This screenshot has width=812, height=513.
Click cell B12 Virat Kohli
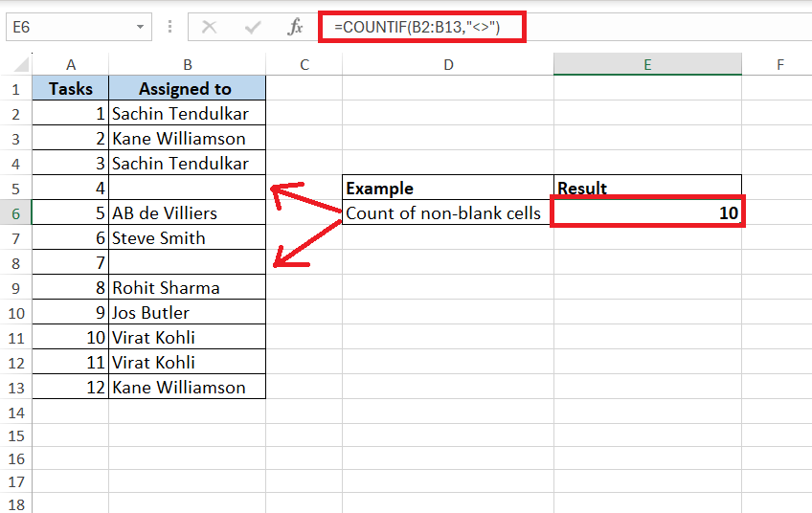188,362
